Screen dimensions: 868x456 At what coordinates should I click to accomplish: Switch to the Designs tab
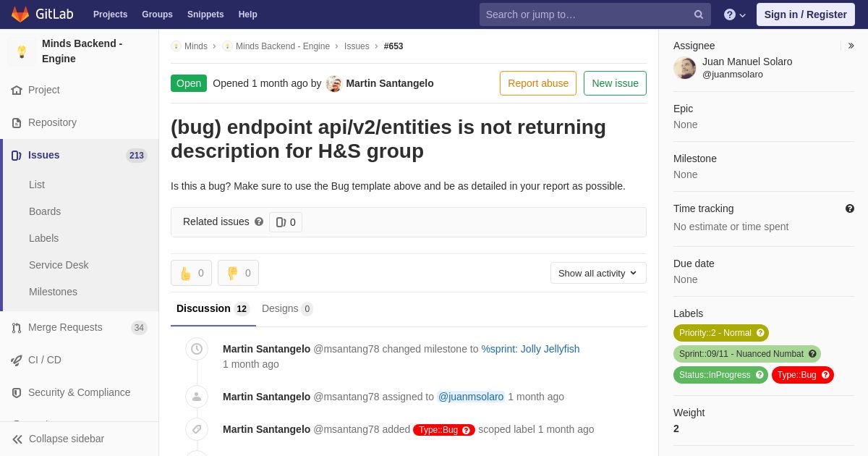click(287, 309)
